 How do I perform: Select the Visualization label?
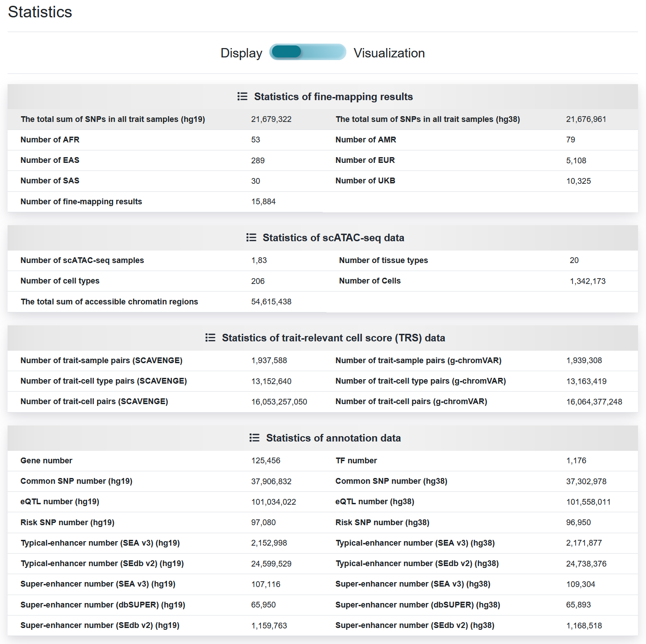point(389,53)
